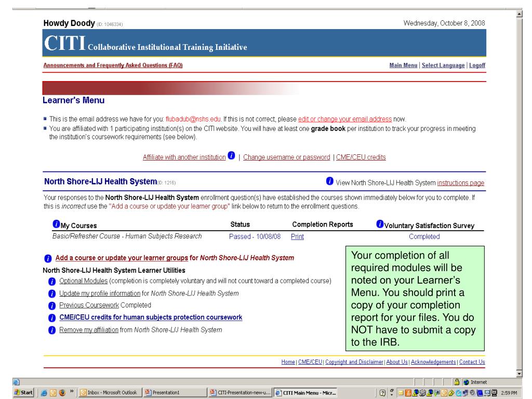This screenshot has width=532, height=399.
Task: Click the Internet zone globe in status bar
Action: [x=466, y=382]
